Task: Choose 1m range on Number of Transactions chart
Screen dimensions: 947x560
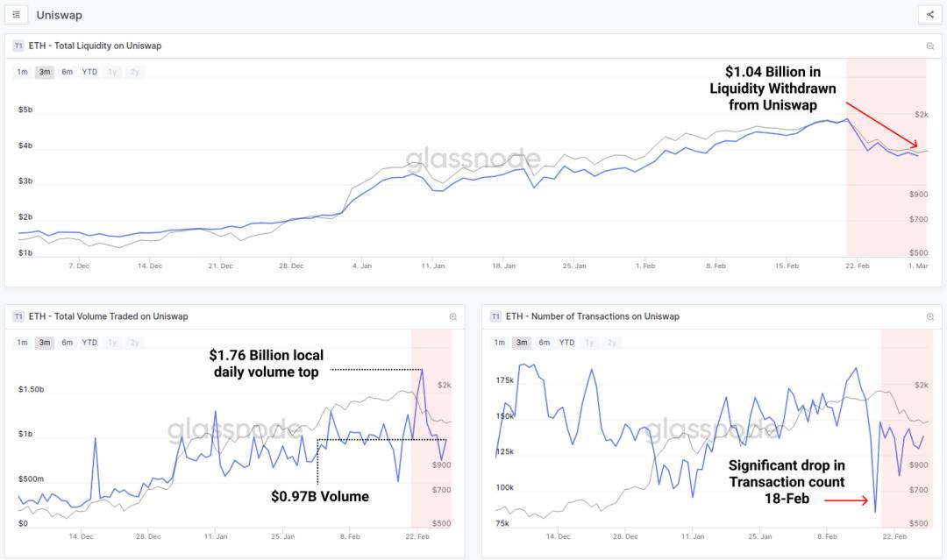Action: (x=500, y=343)
